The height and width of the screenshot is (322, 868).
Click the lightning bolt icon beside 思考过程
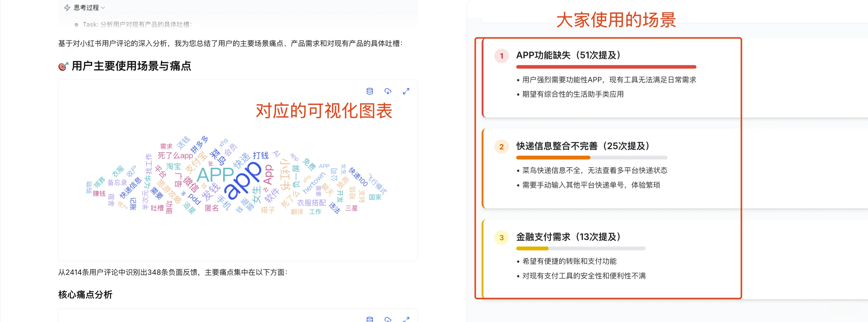[x=67, y=7]
